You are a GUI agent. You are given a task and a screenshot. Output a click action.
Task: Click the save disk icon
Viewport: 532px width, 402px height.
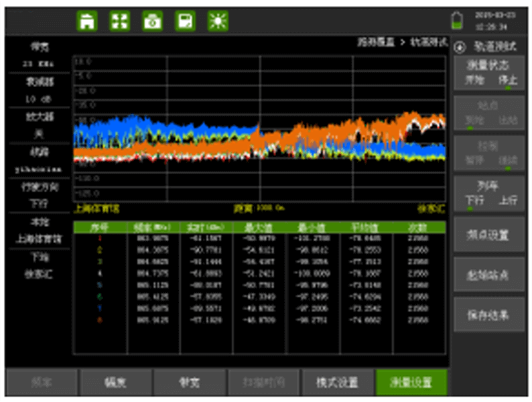[x=185, y=21]
